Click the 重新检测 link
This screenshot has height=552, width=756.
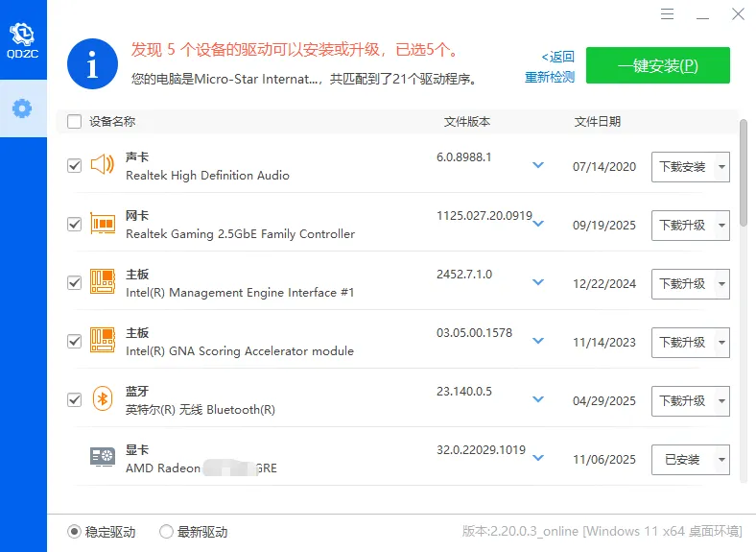click(x=550, y=78)
